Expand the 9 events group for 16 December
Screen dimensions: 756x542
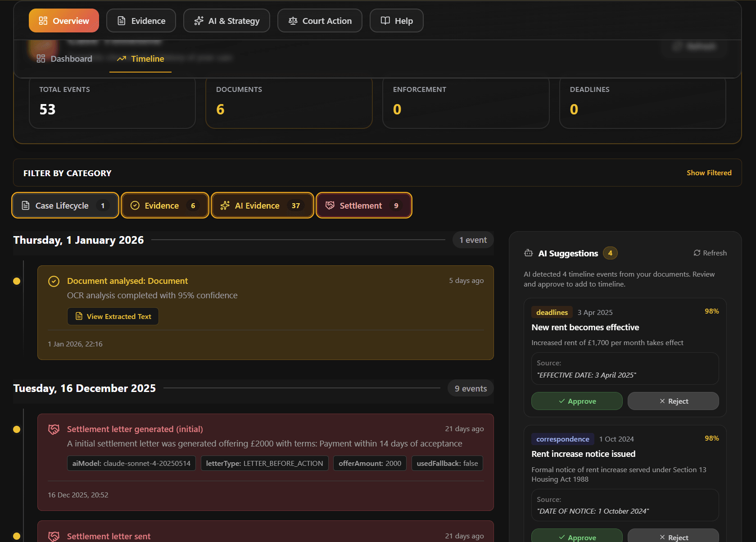click(470, 388)
